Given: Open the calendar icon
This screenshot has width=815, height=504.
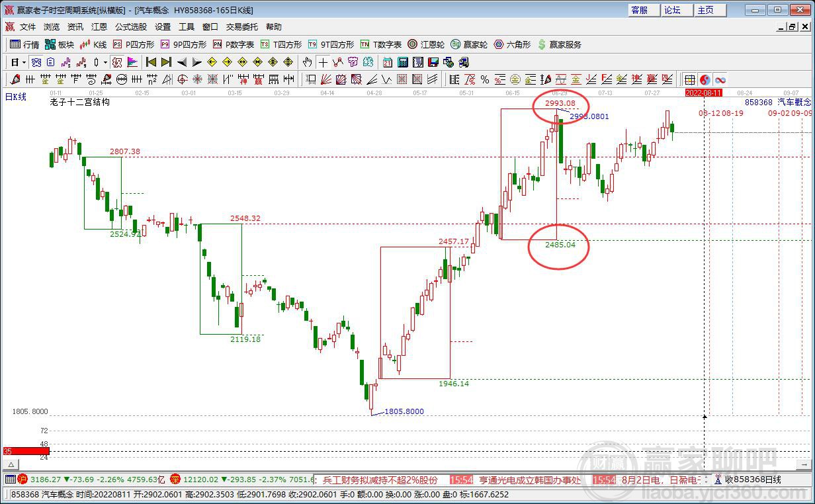Looking at the screenshot, I should click(387, 62).
